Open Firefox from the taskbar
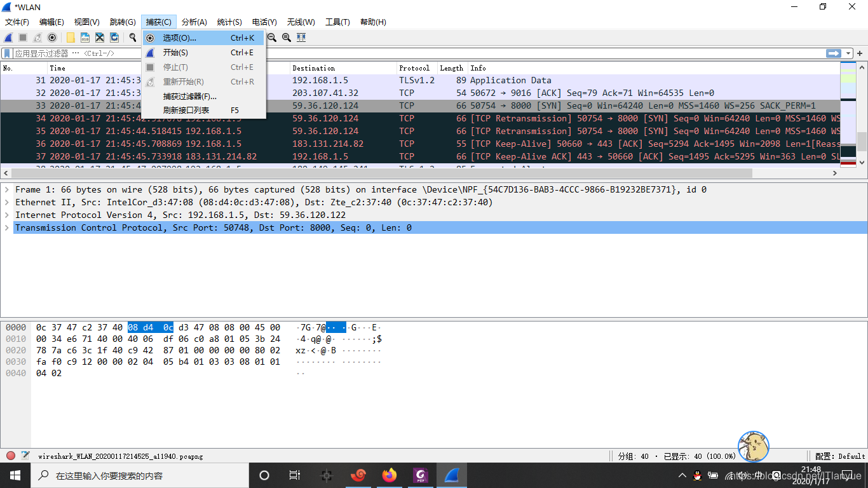Image resolution: width=868 pixels, height=488 pixels. pyautogui.click(x=390, y=475)
